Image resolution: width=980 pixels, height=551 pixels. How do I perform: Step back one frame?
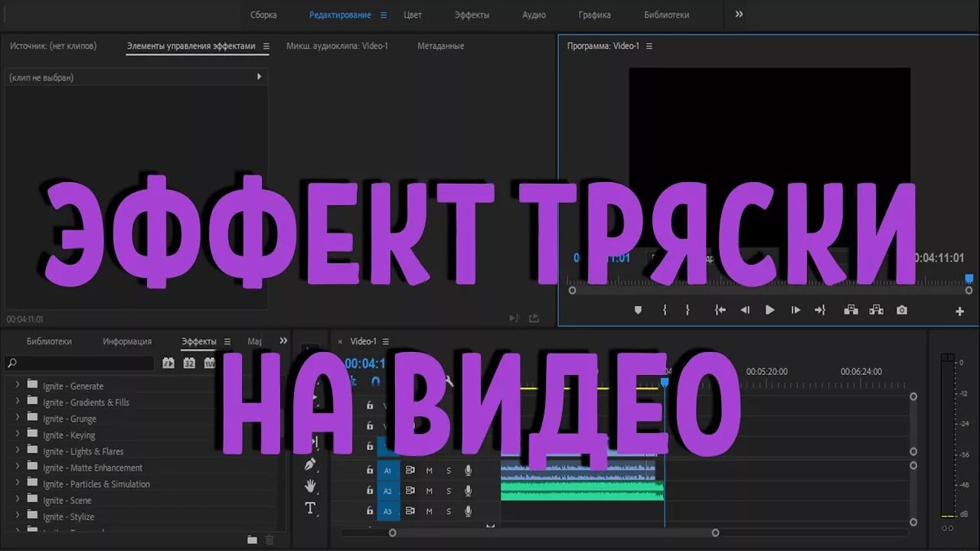click(744, 310)
